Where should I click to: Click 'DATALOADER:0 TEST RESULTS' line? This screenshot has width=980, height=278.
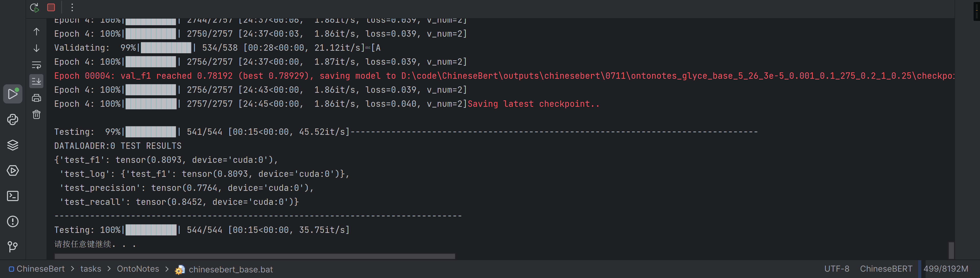(118, 146)
